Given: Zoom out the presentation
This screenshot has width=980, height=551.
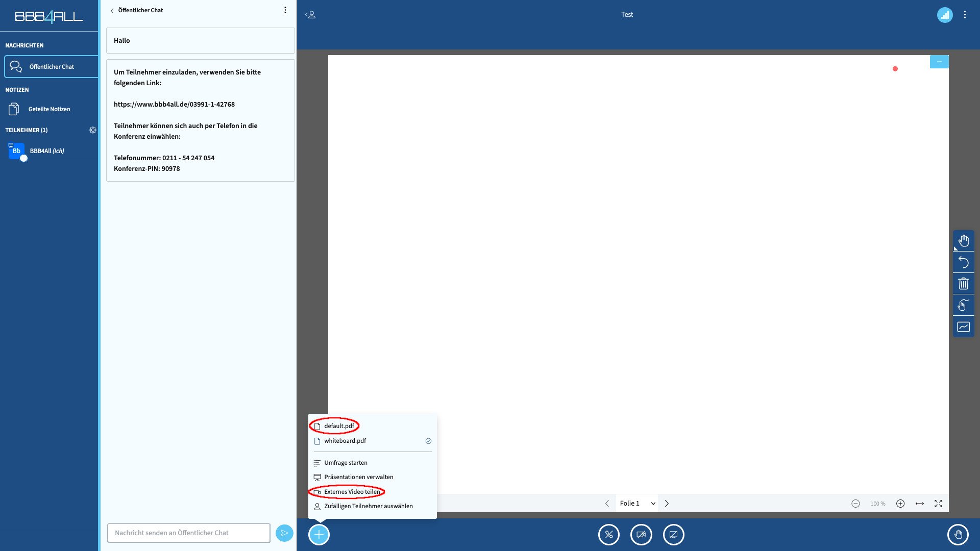Looking at the screenshot, I should click(x=855, y=504).
